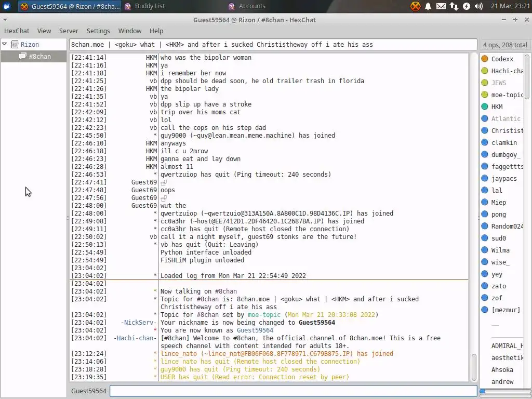Click the Accounts window taskbar icon
The width and height of the screenshot is (532, 399).
[x=231, y=6]
